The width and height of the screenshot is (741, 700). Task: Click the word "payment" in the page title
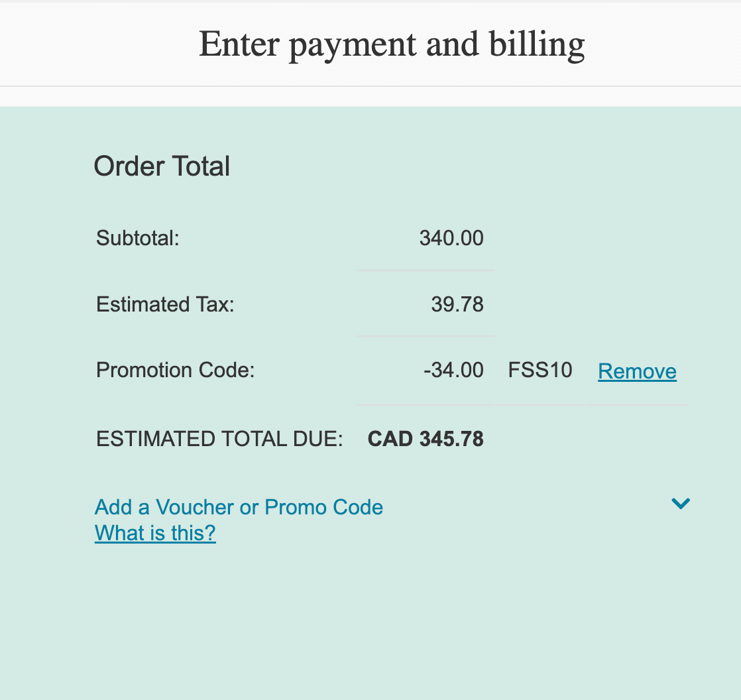pyautogui.click(x=352, y=44)
